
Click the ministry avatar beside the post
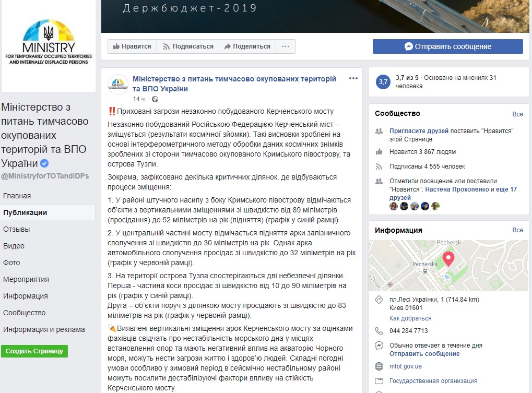(118, 84)
